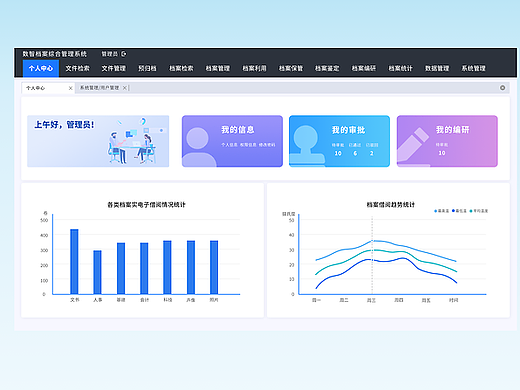Viewport: 520px width, 390px height.
Task: Click the round close-all icon on the tab bar
Action: (502, 88)
